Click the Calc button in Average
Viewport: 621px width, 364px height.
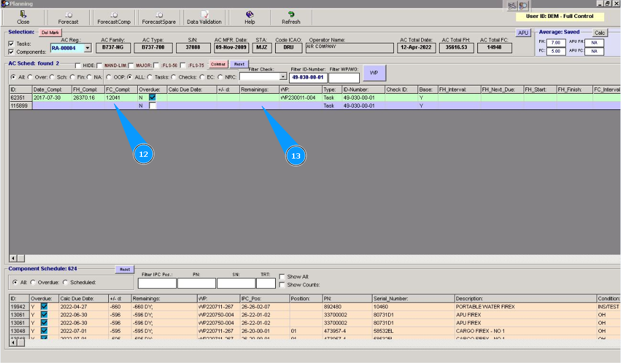pyautogui.click(x=600, y=32)
